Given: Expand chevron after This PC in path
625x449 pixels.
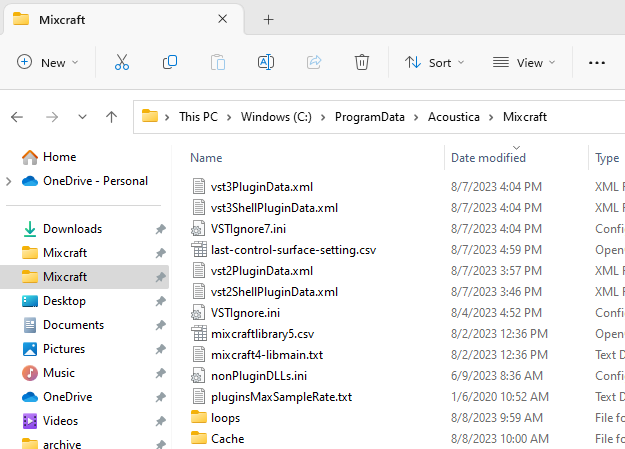Looking at the screenshot, I should coord(229,117).
